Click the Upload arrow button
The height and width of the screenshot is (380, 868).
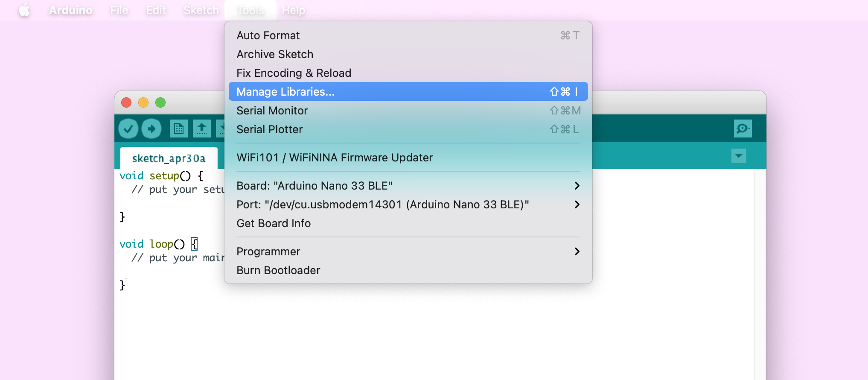point(151,129)
